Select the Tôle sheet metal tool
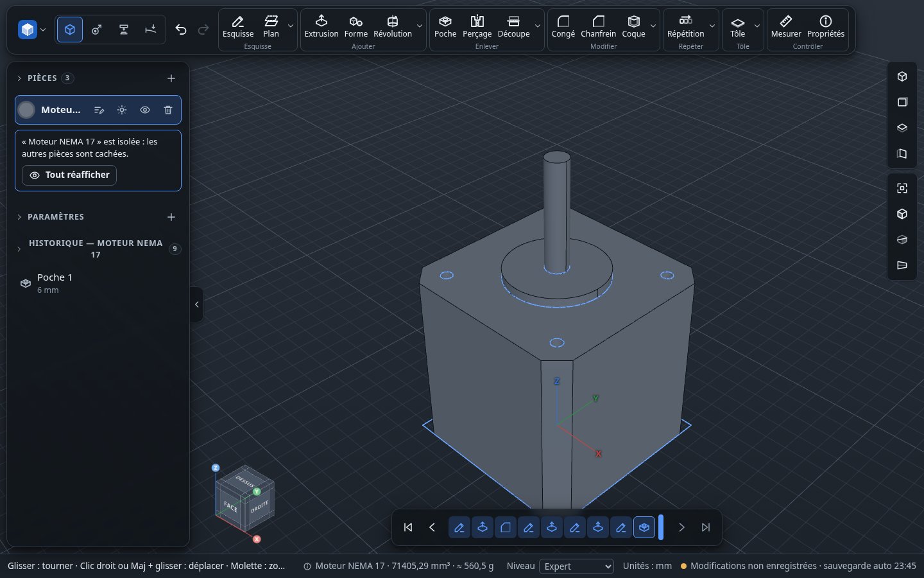Image resolution: width=924 pixels, height=578 pixels. [738, 26]
